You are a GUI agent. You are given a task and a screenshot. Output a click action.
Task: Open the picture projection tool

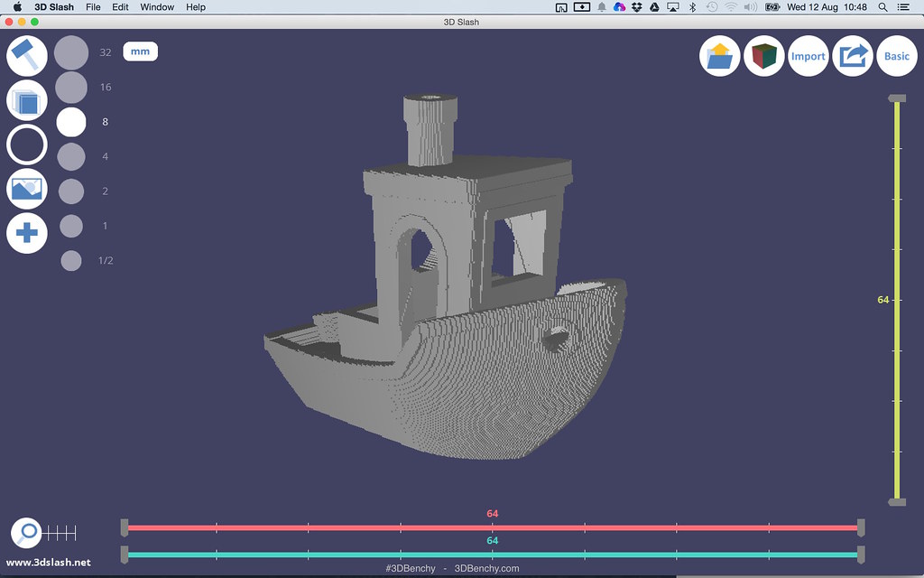point(27,189)
